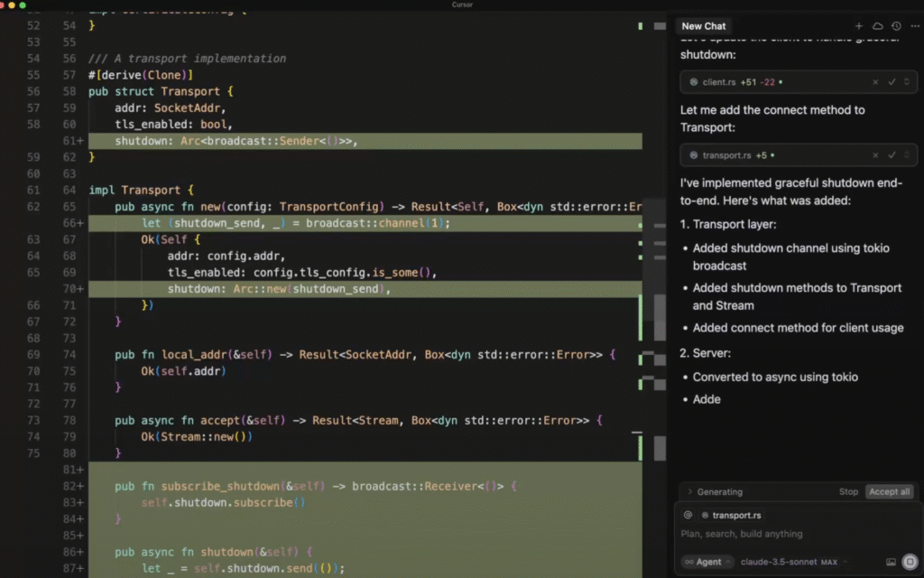Image resolution: width=924 pixels, height=578 pixels.
Task: Accept client.rs changes with the checkmark
Action: 892,82
